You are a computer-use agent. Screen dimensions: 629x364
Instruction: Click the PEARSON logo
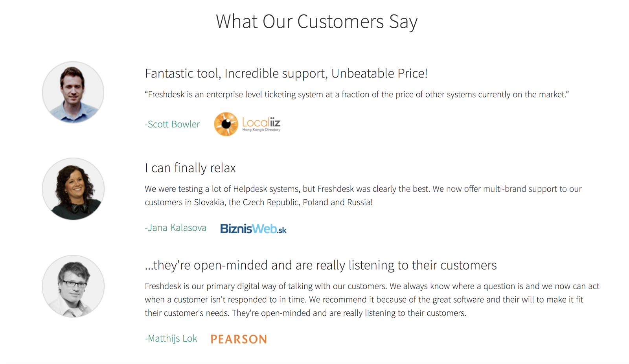point(239,339)
